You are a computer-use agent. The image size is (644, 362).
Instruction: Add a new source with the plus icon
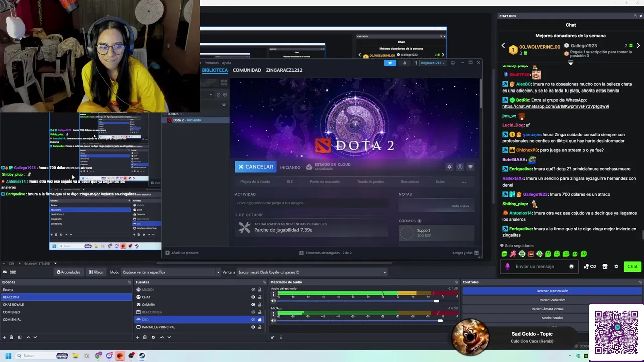138,337
